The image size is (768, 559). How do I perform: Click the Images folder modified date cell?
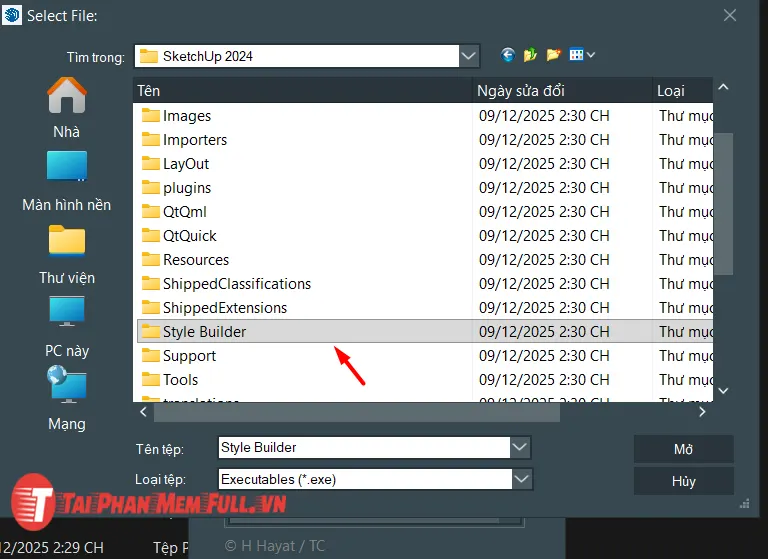(544, 116)
